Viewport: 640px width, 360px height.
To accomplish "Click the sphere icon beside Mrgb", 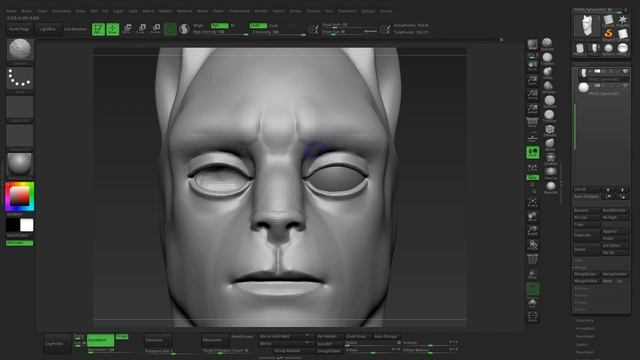I will [x=184, y=29].
